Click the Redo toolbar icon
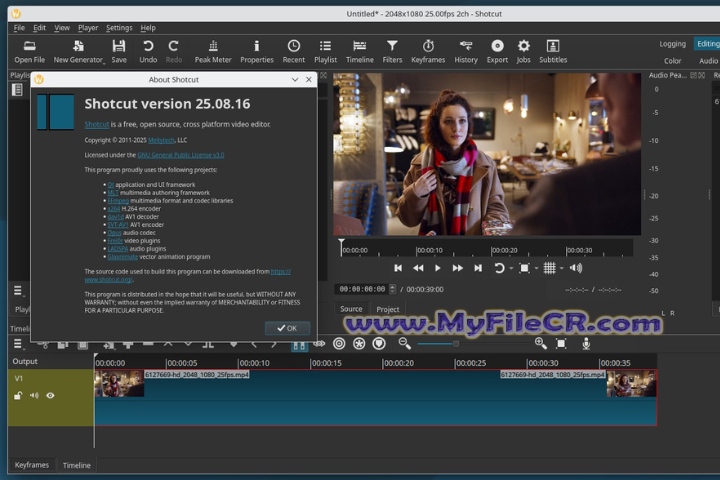 [x=174, y=51]
